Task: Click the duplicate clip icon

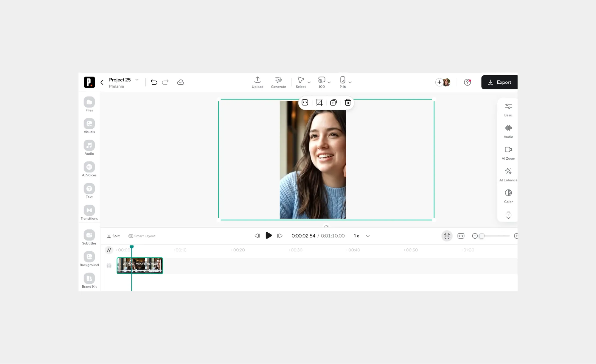Action: (333, 102)
